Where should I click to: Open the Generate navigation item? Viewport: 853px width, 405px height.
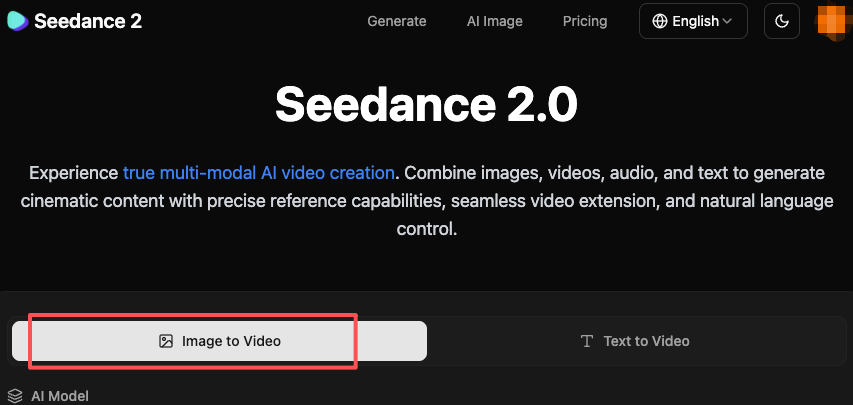[x=397, y=21]
